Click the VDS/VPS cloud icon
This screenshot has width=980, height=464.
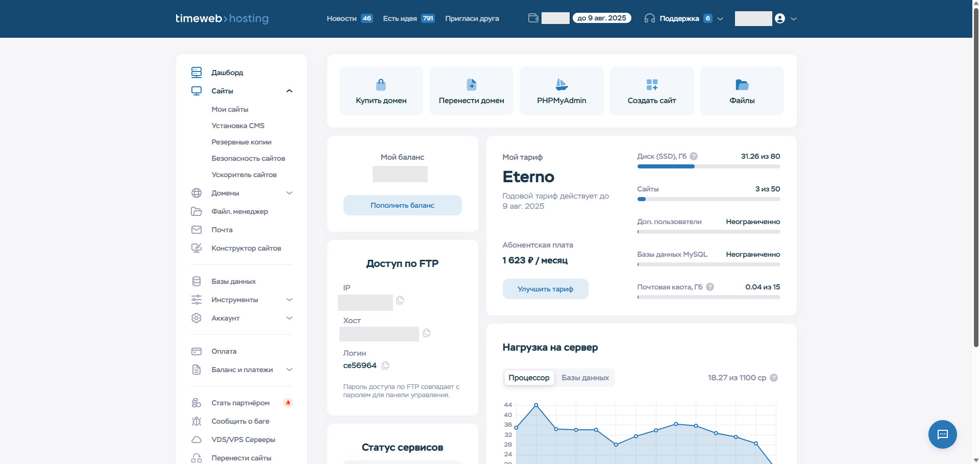pos(197,439)
